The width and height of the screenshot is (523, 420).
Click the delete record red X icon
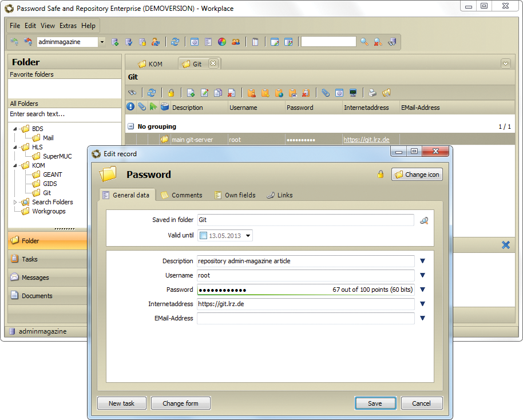pyautogui.click(x=231, y=92)
